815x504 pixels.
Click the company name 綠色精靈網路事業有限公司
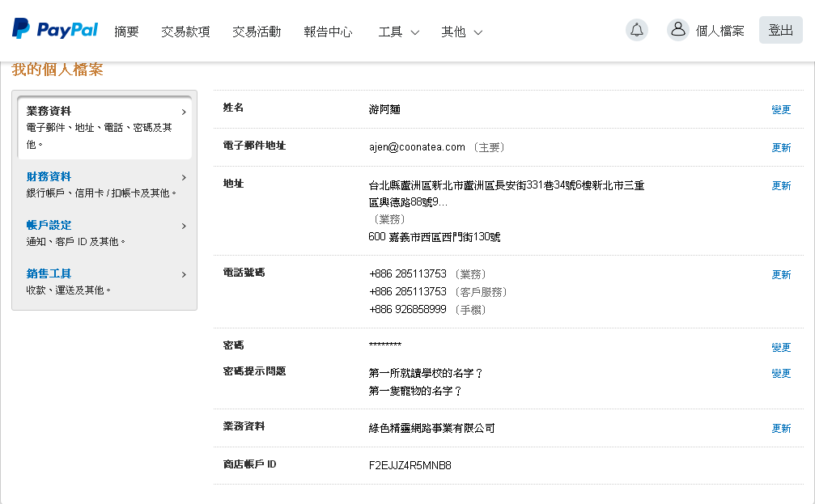(432, 428)
